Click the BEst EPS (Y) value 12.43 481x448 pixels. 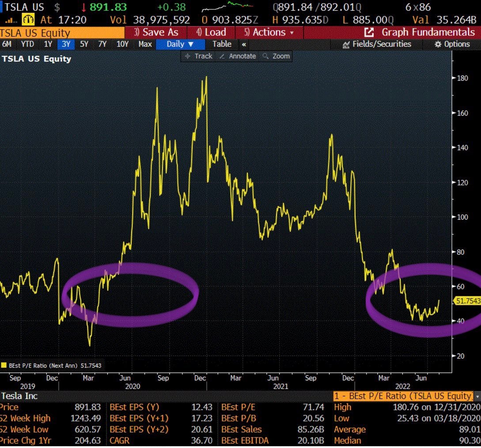[202, 407]
